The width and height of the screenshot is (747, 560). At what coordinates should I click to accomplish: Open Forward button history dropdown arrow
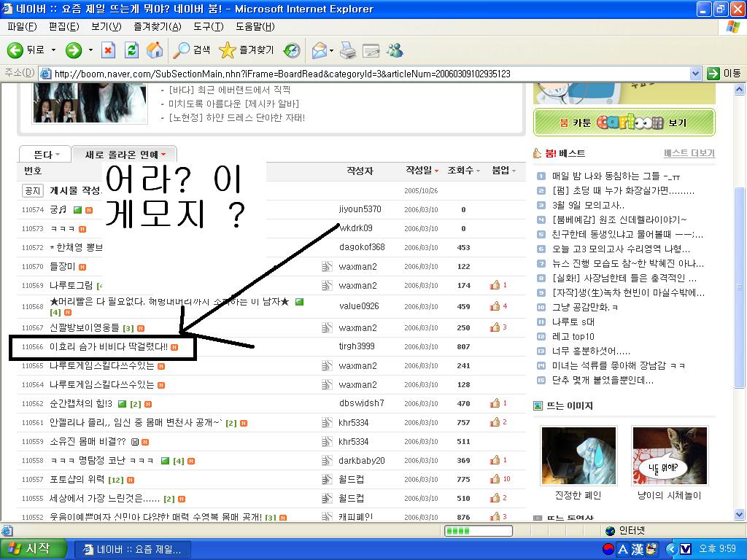[90, 50]
